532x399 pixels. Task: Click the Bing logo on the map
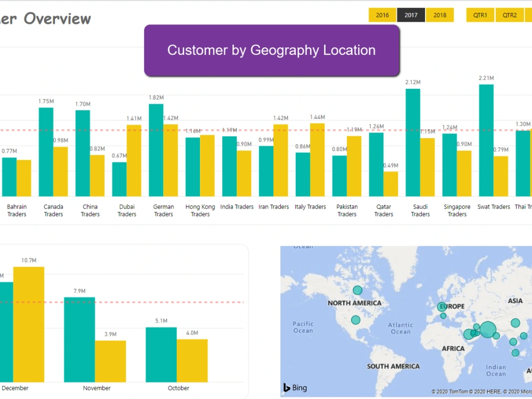point(294,388)
